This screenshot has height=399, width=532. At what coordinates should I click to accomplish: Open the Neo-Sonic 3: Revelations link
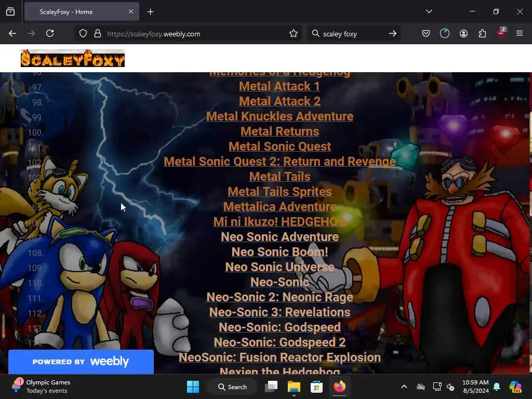pos(280,312)
